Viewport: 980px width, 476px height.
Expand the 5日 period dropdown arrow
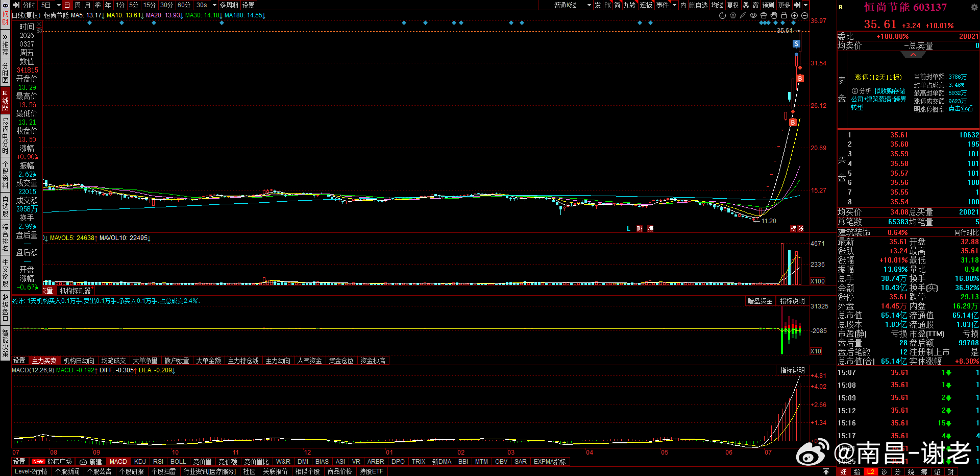coord(59,5)
